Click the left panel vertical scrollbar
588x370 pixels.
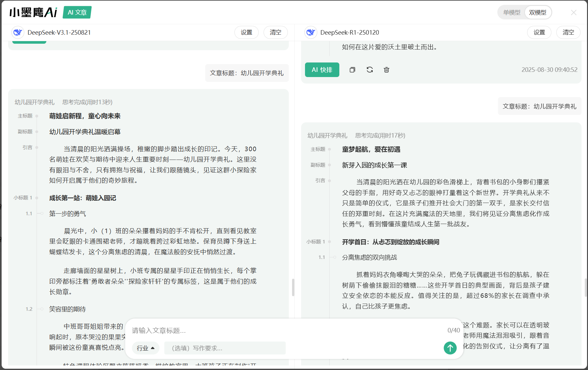pos(293,287)
